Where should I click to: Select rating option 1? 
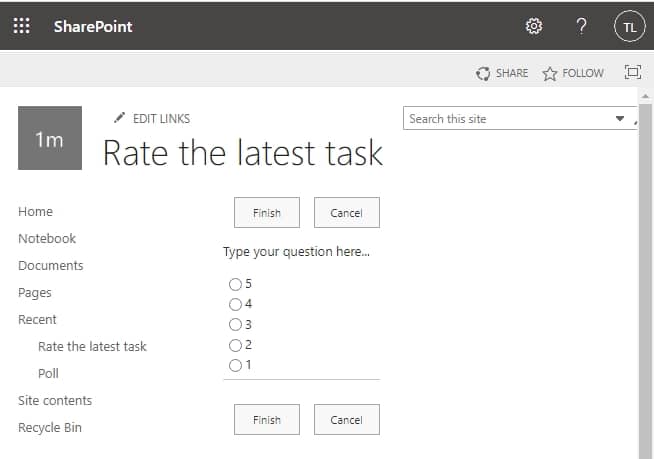click(x=235, y=365)
